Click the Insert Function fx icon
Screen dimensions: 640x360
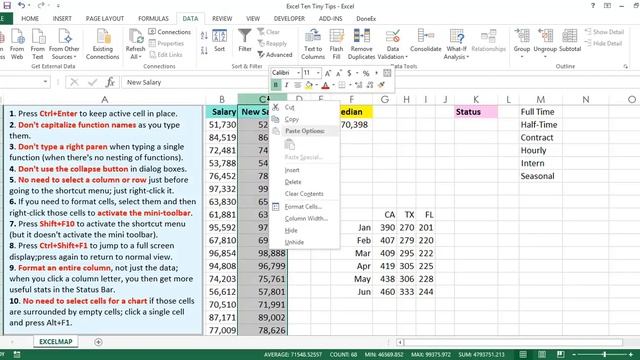pyautogui.click(x=110, y=82)
